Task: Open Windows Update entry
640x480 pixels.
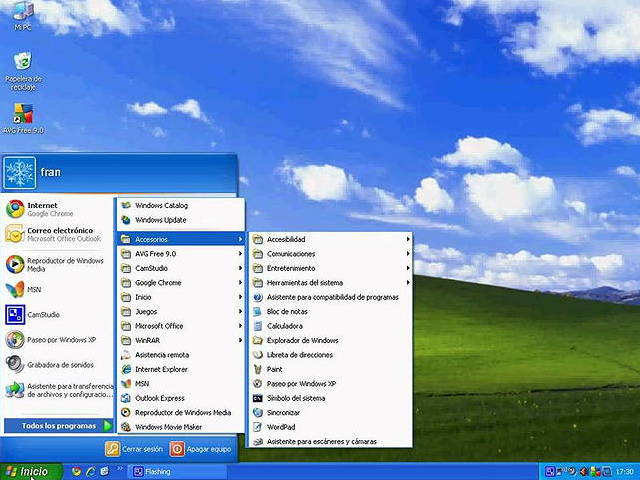Action: click(x=181, y=220)
